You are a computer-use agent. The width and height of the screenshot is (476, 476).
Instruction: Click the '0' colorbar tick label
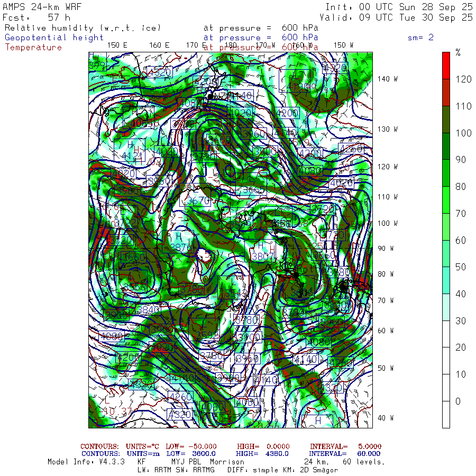click(458, 401)
